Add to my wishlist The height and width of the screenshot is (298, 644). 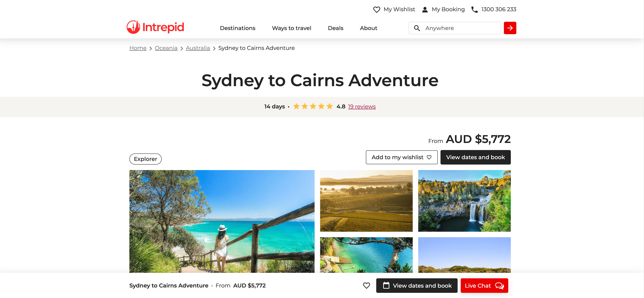pyautogui.click(x=401, y=157)
